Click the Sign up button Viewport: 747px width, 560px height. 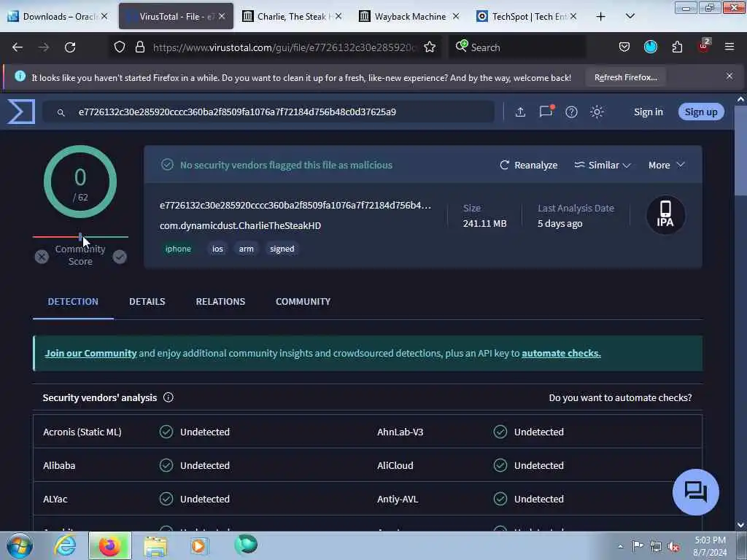pyautogui.click(x=701, y=112)
